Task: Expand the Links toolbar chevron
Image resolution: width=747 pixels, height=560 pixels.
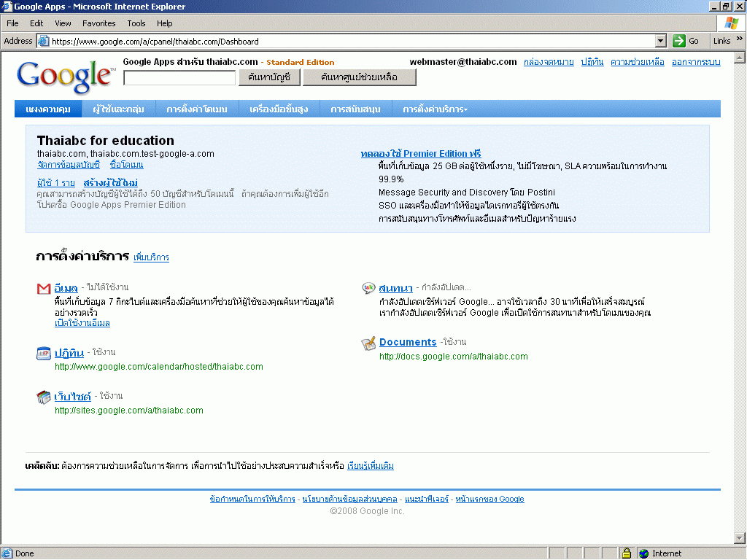Action: 739,39
